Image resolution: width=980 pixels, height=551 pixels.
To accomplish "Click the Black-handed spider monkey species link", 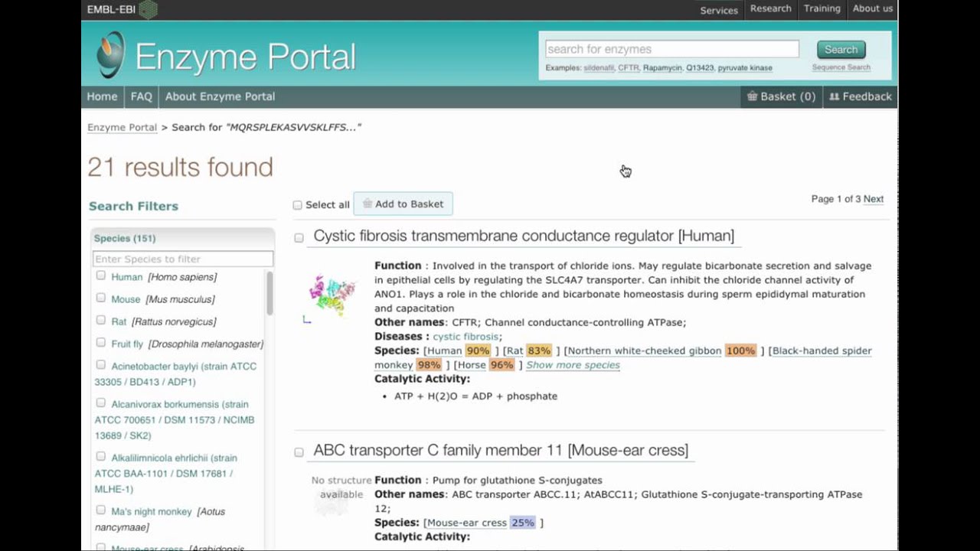I will tap(622, 358).
